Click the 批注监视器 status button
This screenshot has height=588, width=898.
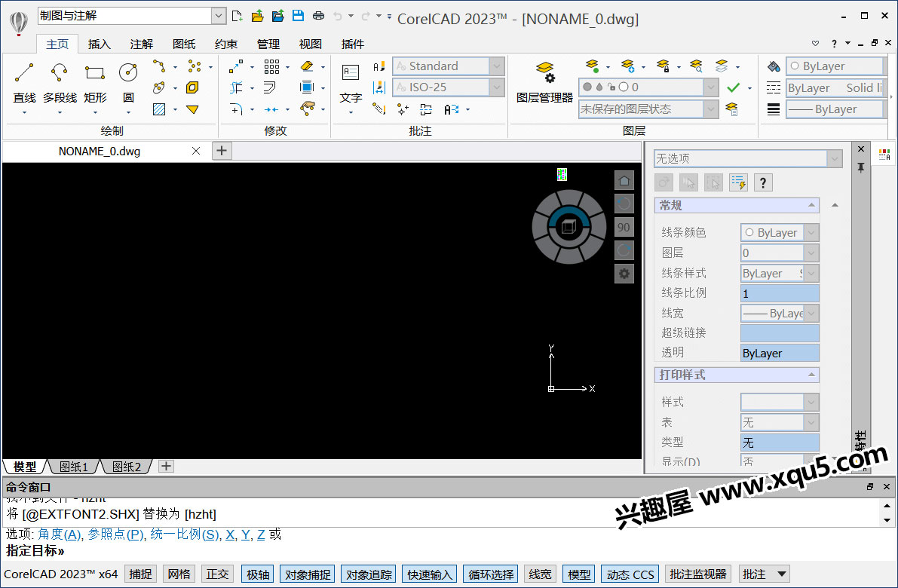click(698, 574)
